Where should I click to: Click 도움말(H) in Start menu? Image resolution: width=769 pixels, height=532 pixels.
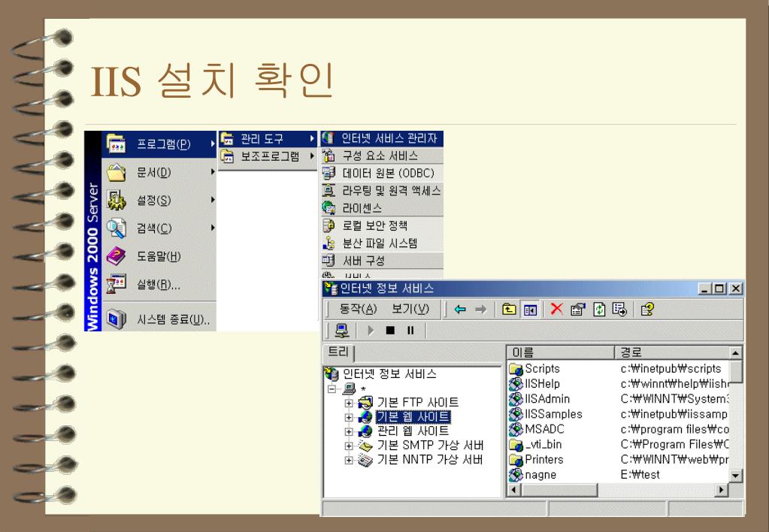click(159, 256)
